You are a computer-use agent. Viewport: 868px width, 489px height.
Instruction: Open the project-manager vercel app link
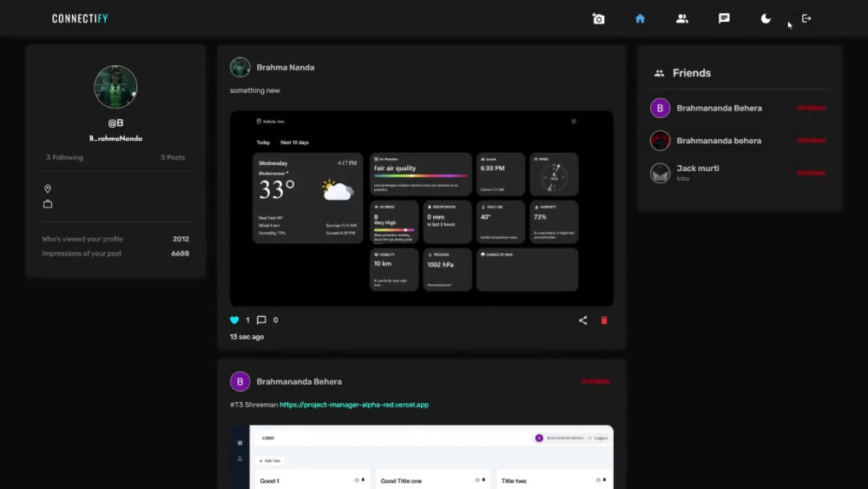(354, 405)
